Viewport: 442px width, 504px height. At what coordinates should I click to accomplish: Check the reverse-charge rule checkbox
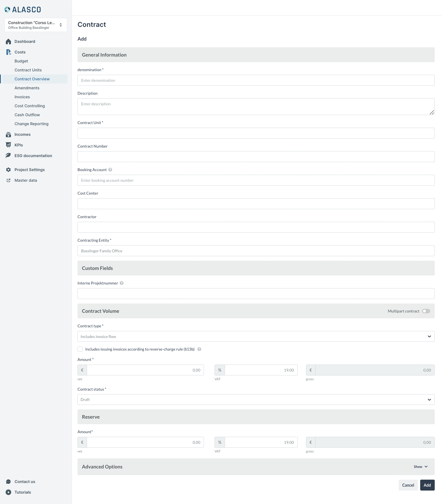[x=80, y=349]
